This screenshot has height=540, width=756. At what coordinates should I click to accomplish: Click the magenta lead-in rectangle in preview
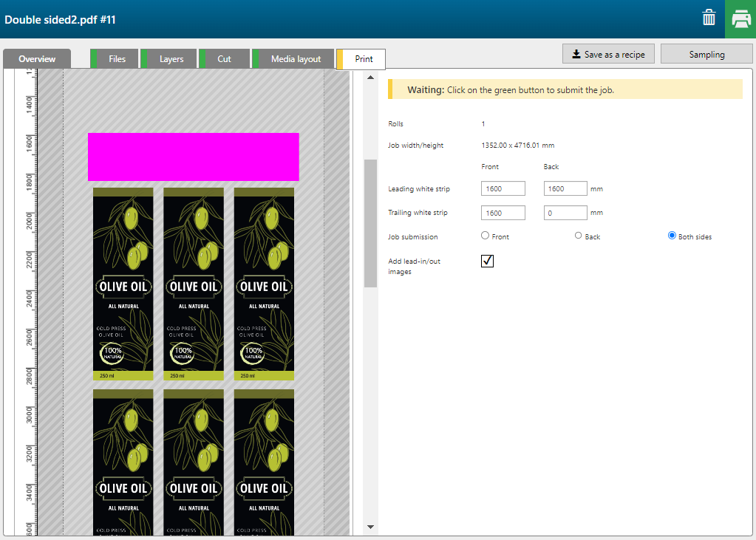tap(193, 157)
